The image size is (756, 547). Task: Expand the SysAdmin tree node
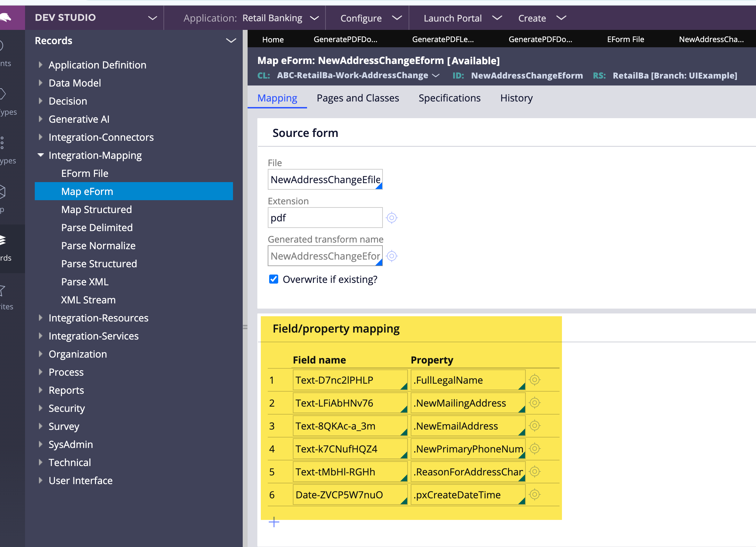40,444
